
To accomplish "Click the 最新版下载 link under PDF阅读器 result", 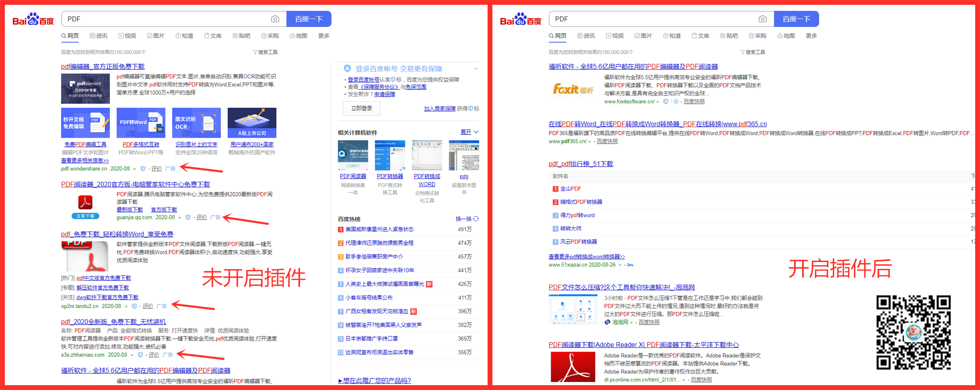I will 130,210.
